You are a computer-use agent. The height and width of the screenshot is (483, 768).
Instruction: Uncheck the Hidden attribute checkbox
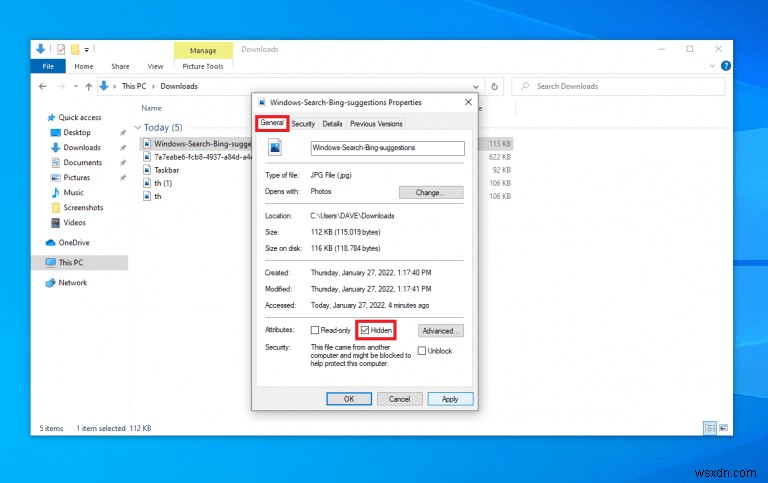tap(365, 330)
